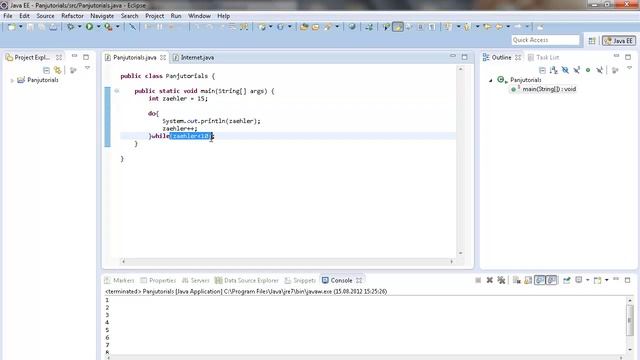Click the Clear Console icon
Image resolution: width=640 pixels, height=360 pixels.
pos(516,280)
